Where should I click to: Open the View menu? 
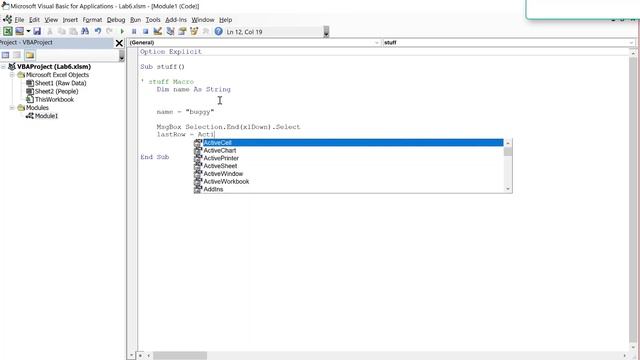point(51,20)
